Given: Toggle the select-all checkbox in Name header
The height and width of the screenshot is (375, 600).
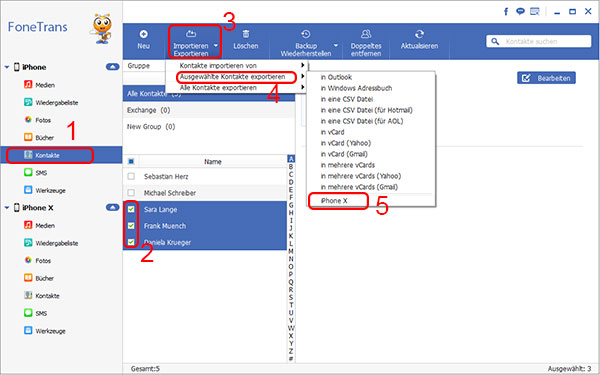Looking at the screenshot, I should pos(131,162).
